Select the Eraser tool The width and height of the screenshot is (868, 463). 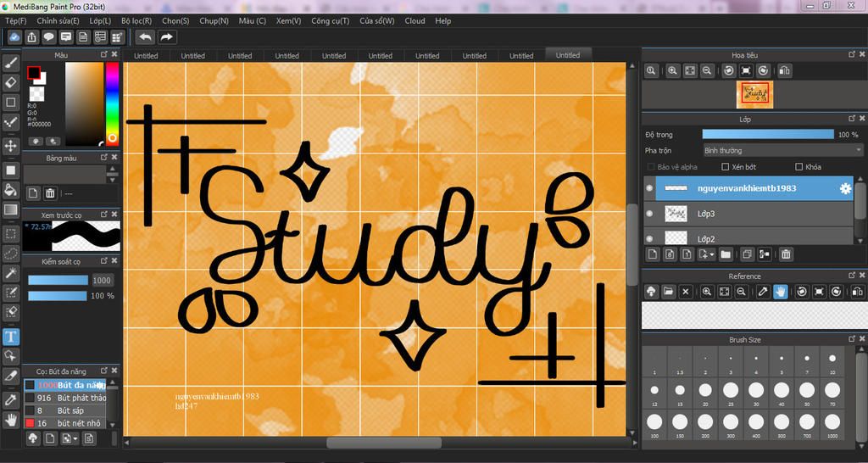[x=10, y=82]
